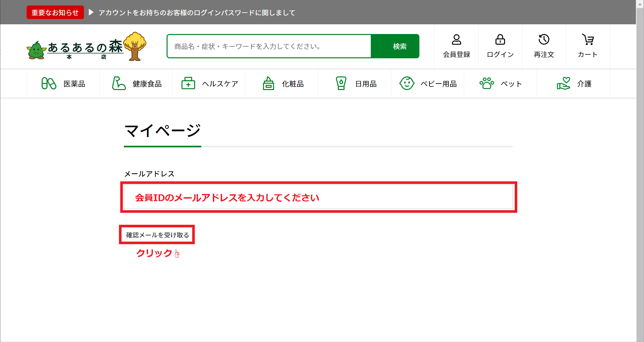Open 日用品 category menu
The height and width of the screenshot is (342, 644).
tap(355, 84)
